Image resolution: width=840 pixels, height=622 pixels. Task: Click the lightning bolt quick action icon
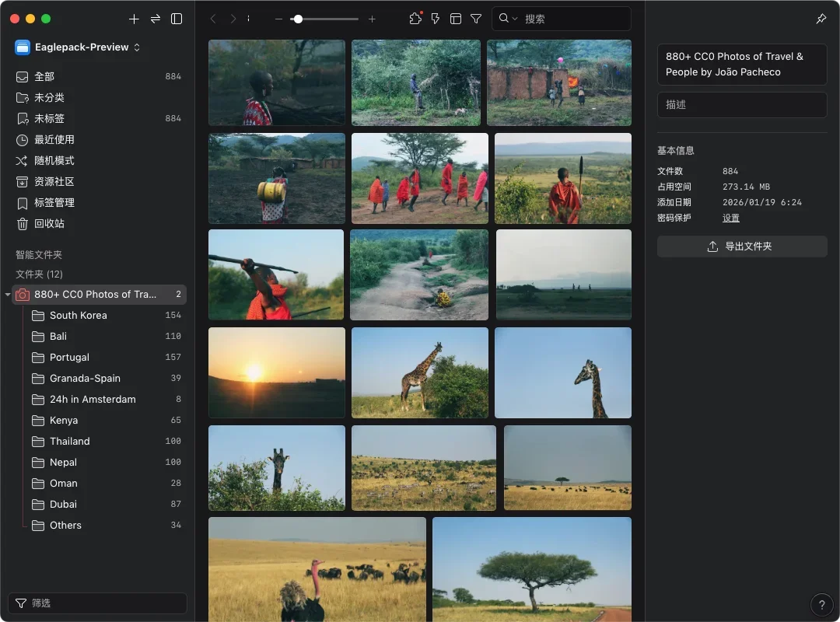click(x=436, y=19)
